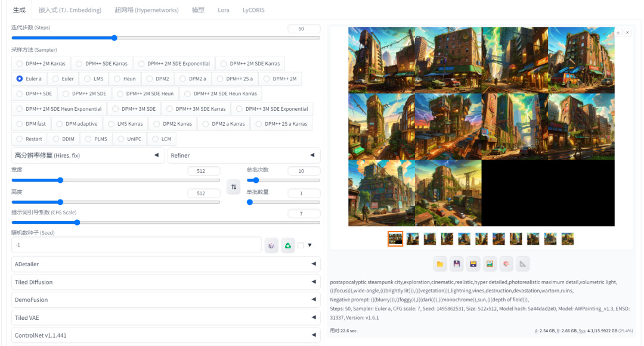This screenshot has height=346, width=644.
Task: Open the Lora tab
Action: coord(224,10)
